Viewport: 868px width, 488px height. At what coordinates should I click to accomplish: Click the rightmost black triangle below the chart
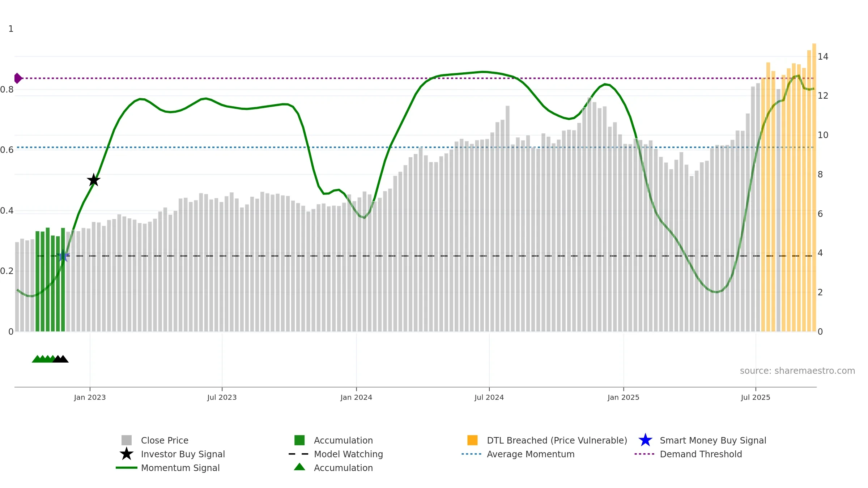coord(63,359)
